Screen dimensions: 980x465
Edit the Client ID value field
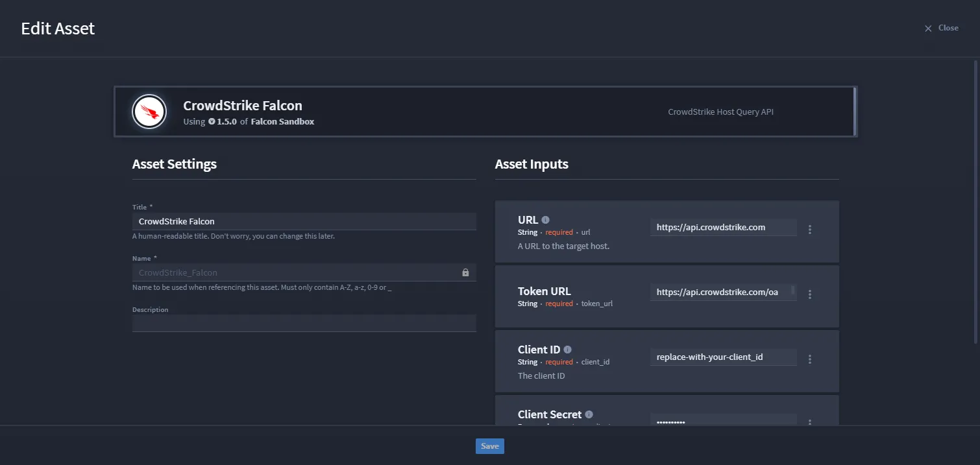tap(723, 357)
